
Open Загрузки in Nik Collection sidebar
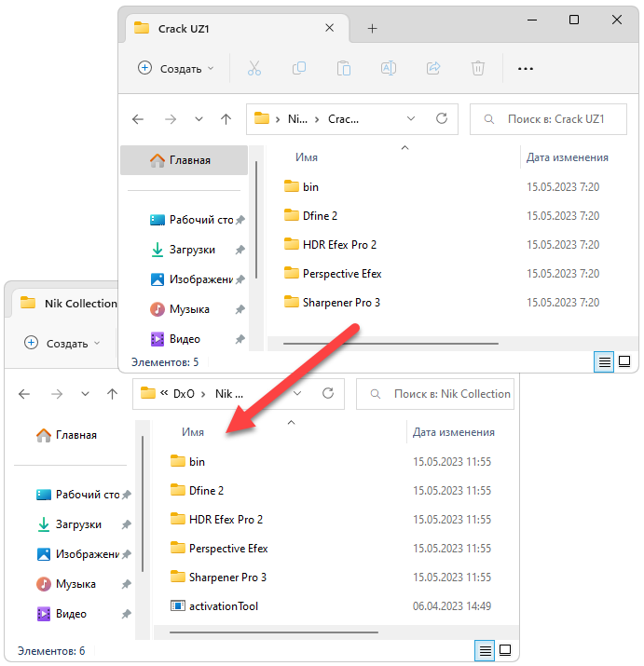pos(70,524)
